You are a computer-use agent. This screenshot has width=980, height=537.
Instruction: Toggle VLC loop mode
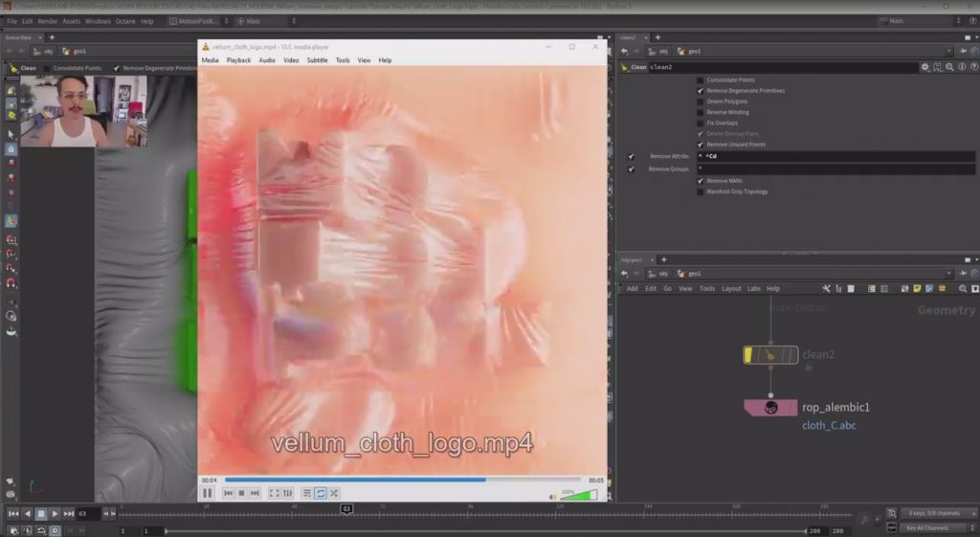click(321, 493)
